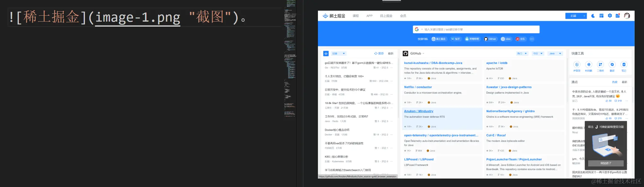Viewport: 644px width, 187px height.
Task: Open the user avatar profile
Action: click(x=627, y=16)
